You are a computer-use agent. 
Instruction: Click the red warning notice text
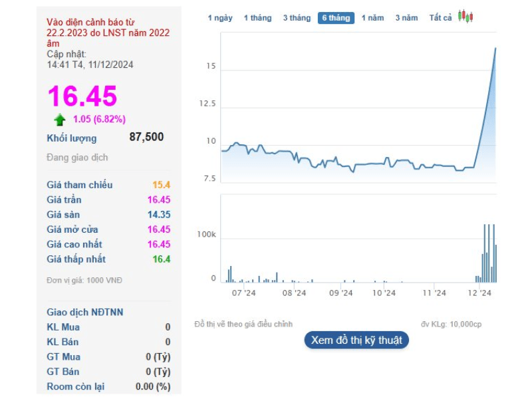click(108, 32)
